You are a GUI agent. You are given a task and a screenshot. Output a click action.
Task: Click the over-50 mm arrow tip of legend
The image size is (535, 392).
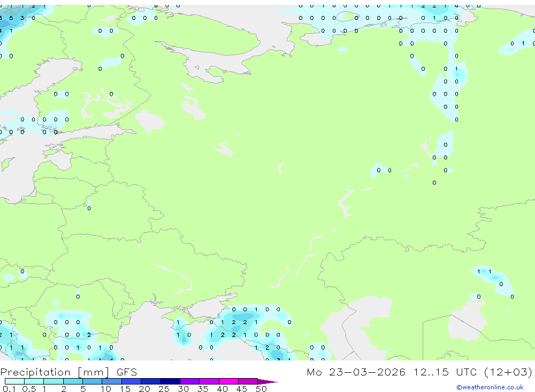[267, 382]
